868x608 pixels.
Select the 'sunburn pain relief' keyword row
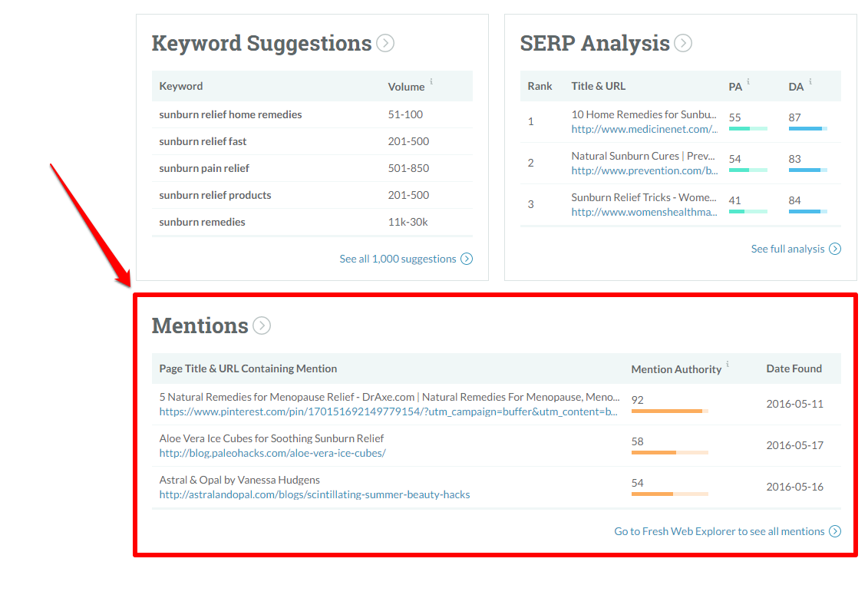[204, 168]
